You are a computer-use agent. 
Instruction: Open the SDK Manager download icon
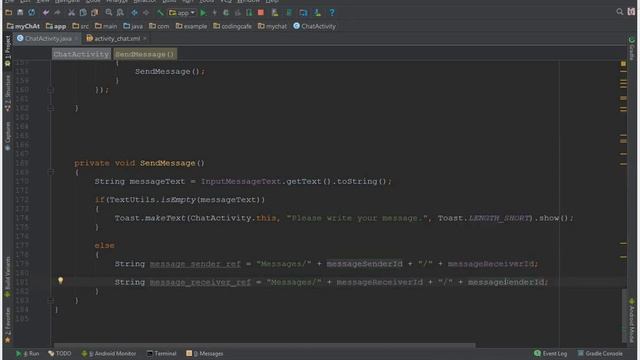click(x=317, y=13)
